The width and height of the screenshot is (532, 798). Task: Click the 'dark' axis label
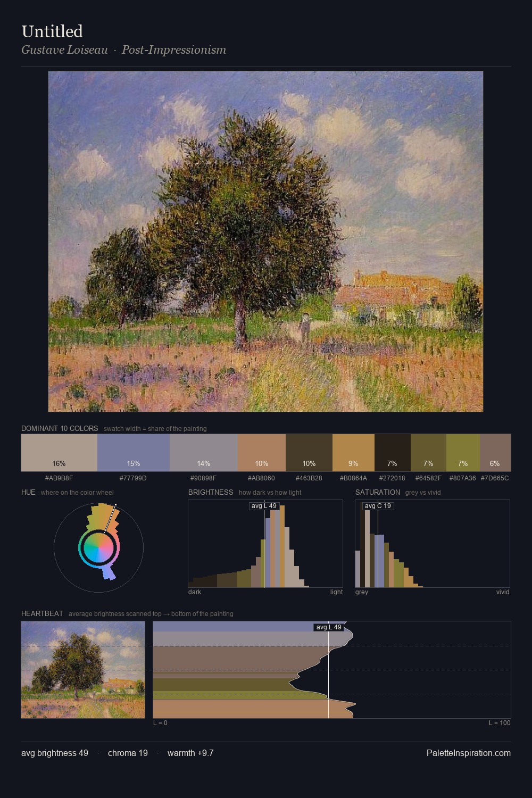(x=195, y=592)
